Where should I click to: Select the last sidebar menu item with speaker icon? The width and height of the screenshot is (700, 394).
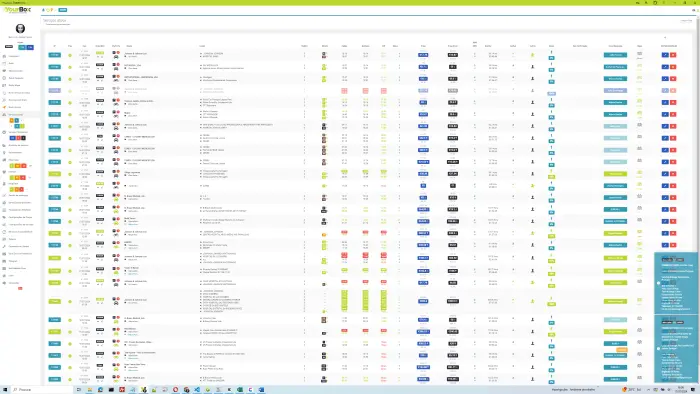12,283
